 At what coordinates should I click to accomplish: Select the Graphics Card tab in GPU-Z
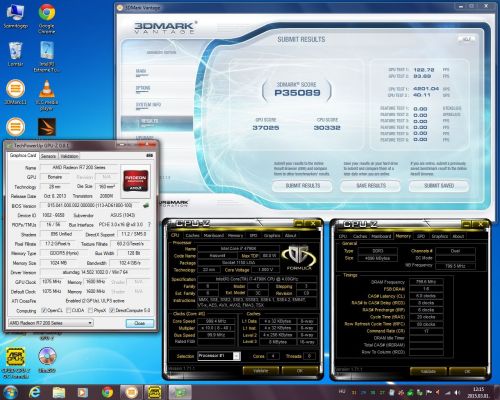click(x=23, y=156)
